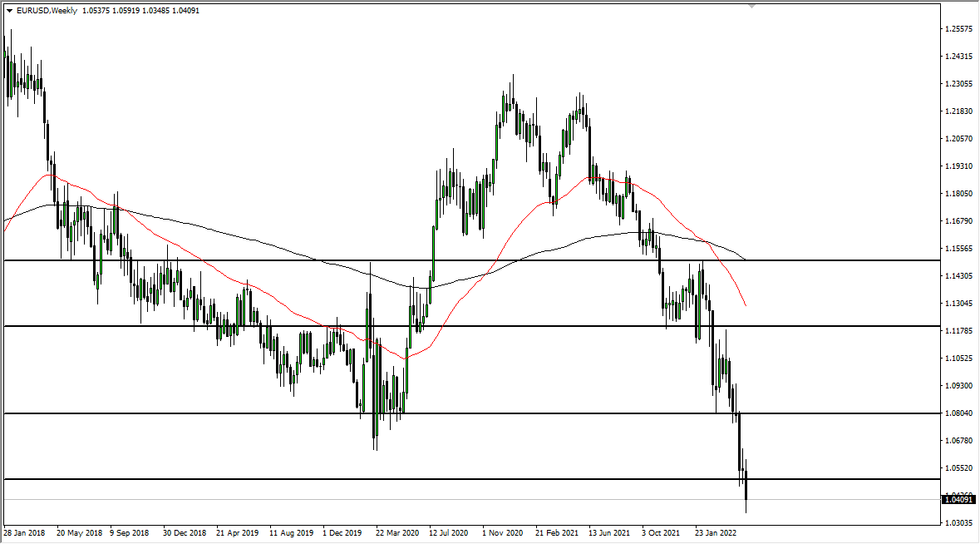Click the lowest horizontal line near 1.05520
This screenshot has height=544, width=980.
point(249,479)
